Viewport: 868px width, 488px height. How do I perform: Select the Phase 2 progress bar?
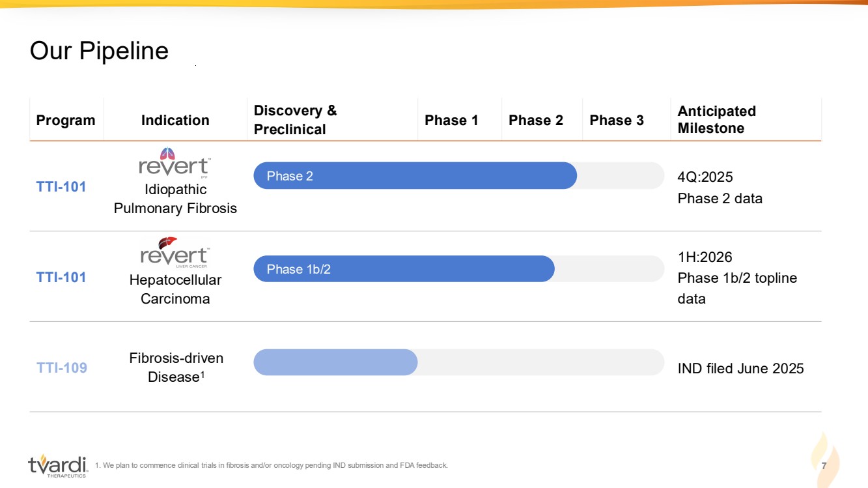point(415,176)
